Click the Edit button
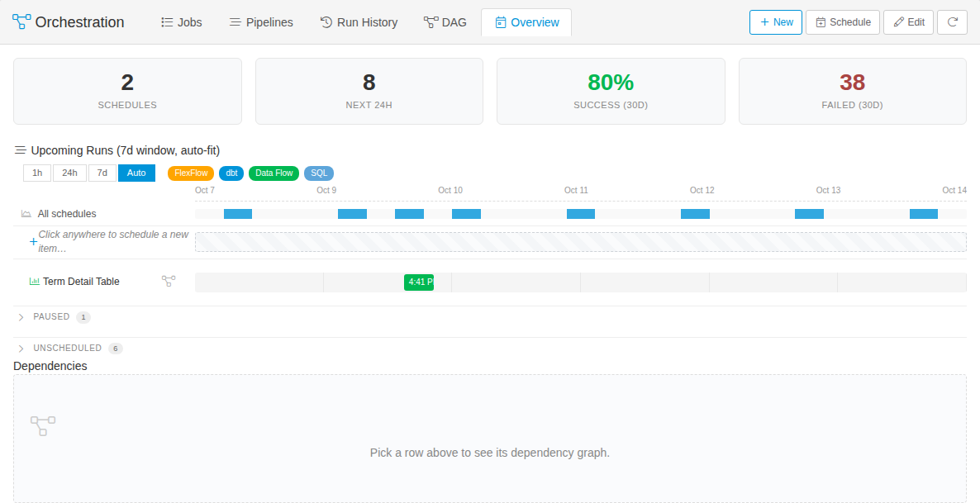The width and height of the screenshot is (980, 503). (909, 21)
